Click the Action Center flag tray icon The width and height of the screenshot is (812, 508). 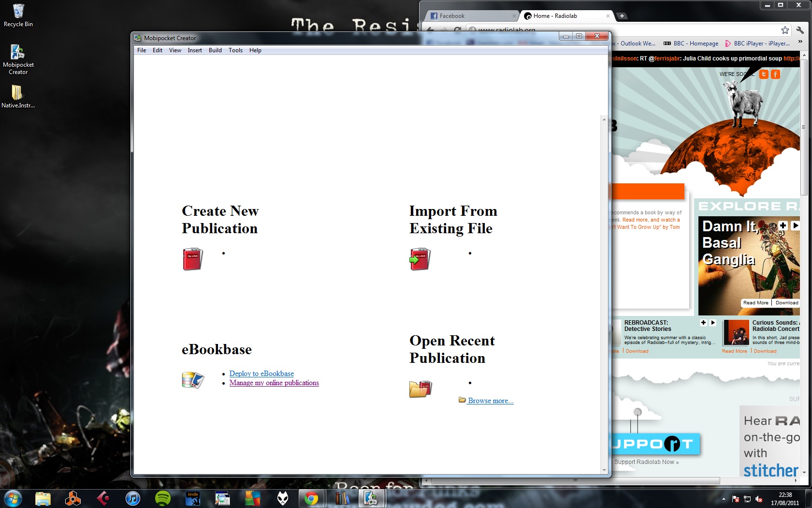click(736, 499)
